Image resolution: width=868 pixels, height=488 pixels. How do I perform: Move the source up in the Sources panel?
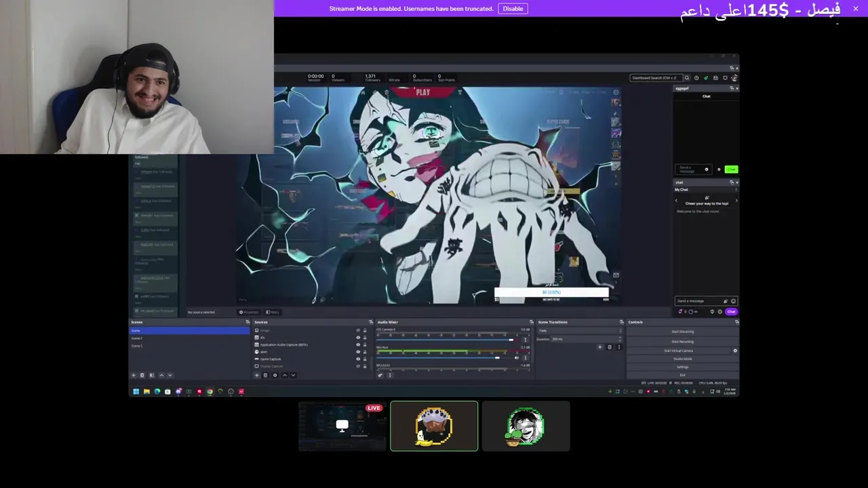(285, 375)
